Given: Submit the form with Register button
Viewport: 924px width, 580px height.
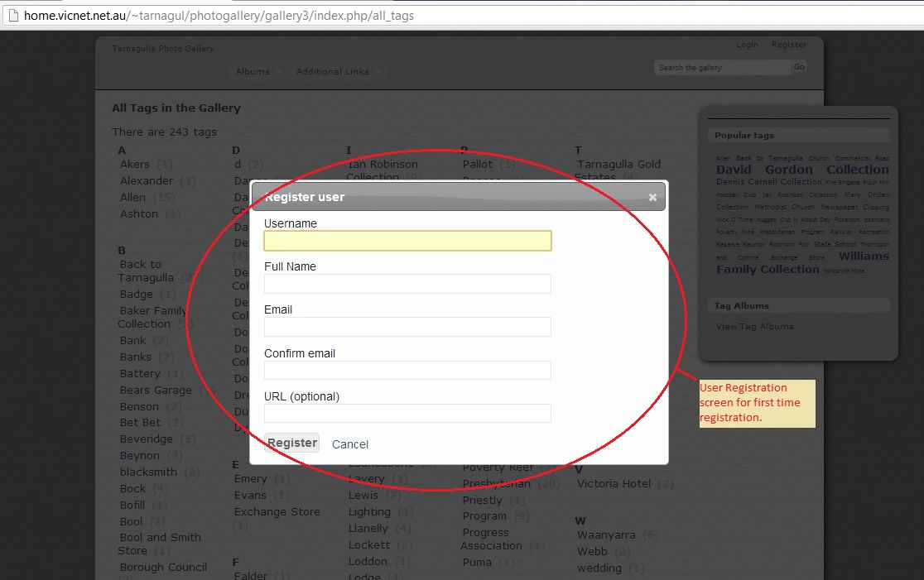Looking at the screenshot, I should pos(291,443).
